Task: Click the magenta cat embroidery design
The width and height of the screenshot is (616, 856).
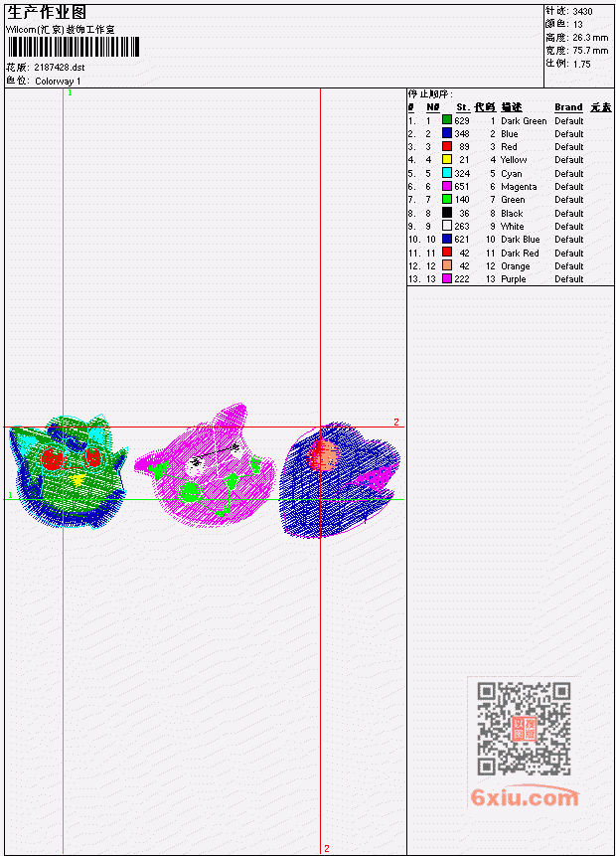Action: click(205, 464)
